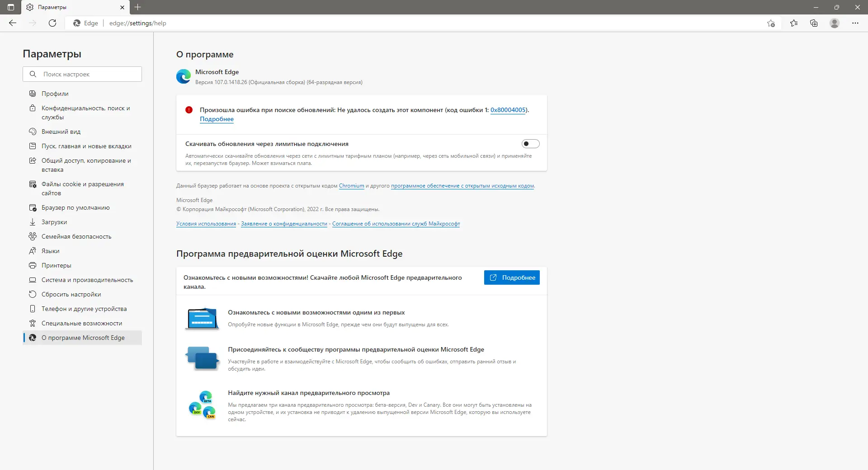Click the Insider community image
Viewport: 868px width, 470px height.
click(202, 358)
